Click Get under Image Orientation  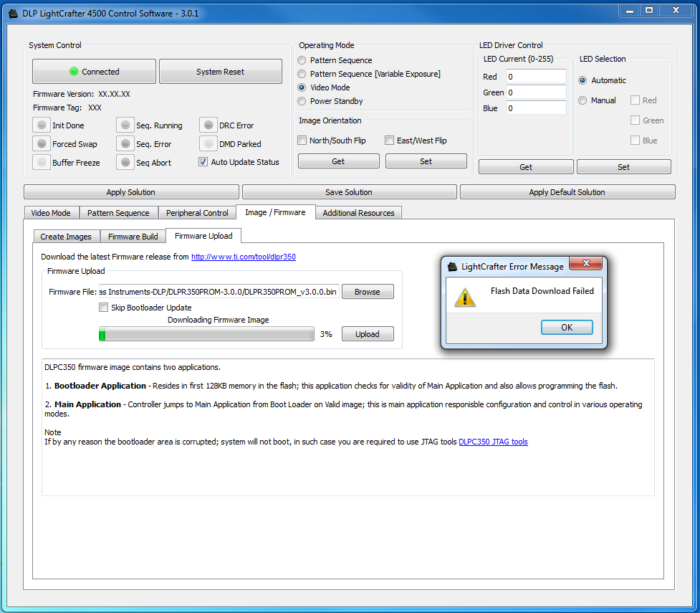coord(338,161)
